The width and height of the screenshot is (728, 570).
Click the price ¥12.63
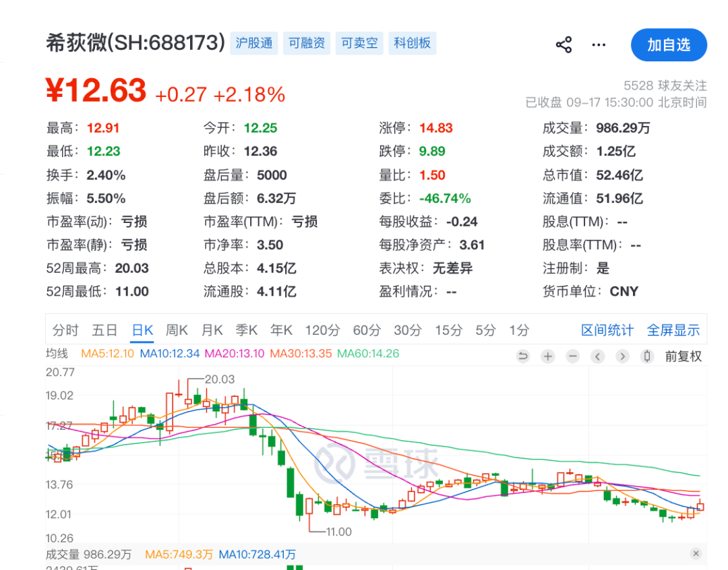pos(96,90)
